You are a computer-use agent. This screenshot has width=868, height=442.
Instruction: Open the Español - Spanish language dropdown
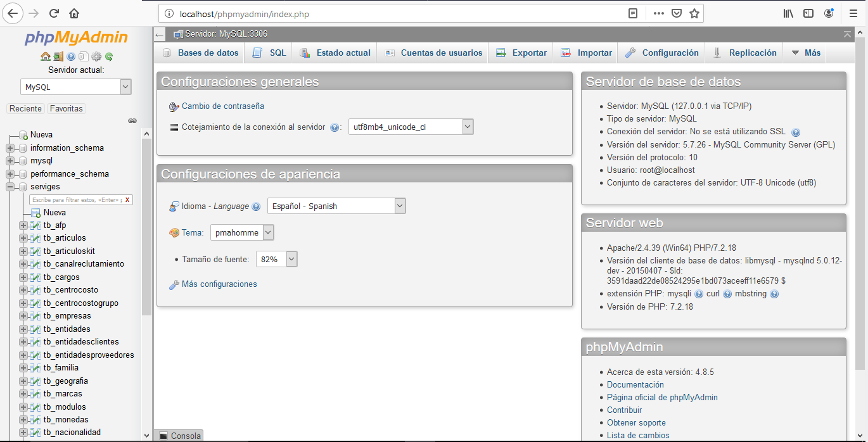(x=336, y=206)
